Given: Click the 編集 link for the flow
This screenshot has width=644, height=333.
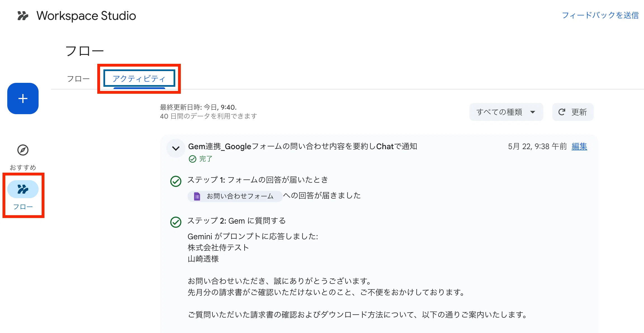Looking at the screenshot, I should point(579,146).
